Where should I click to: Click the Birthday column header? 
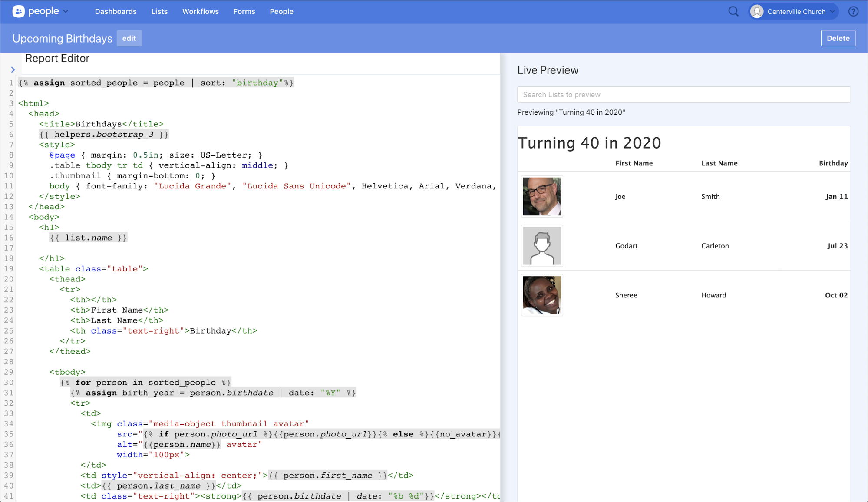click(833, 163)
